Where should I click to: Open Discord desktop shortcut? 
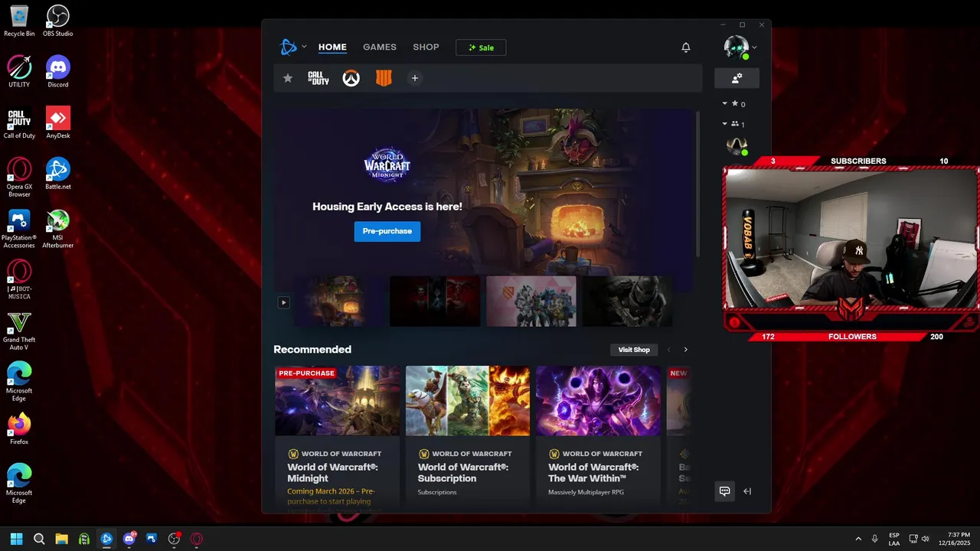point(58,72)
